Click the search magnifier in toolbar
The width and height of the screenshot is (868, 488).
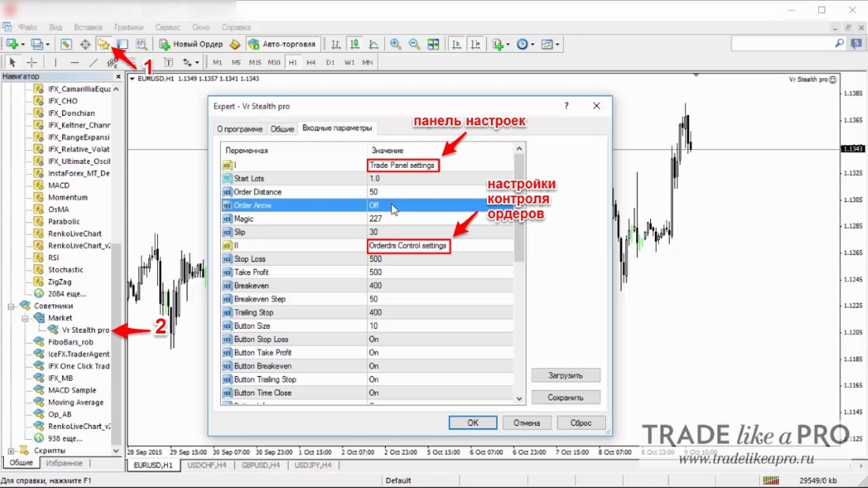840,43
